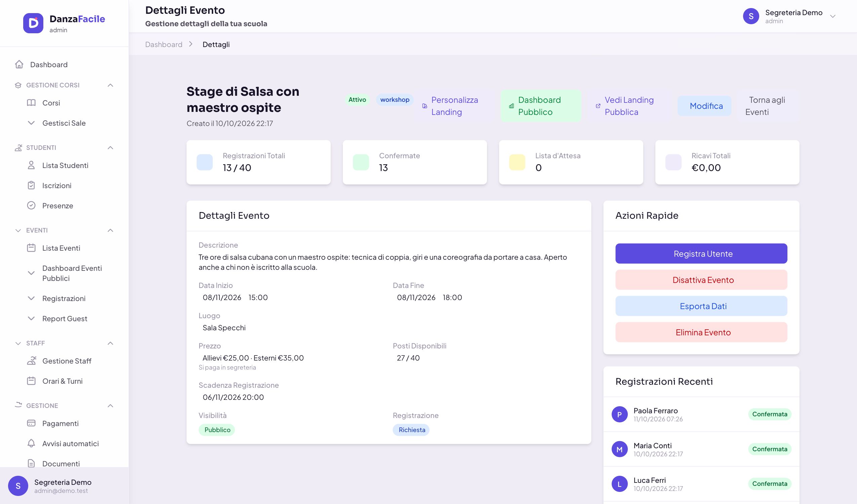
Task: Click the Segreteria Demo avatar in header
Action: click(751, 16)
